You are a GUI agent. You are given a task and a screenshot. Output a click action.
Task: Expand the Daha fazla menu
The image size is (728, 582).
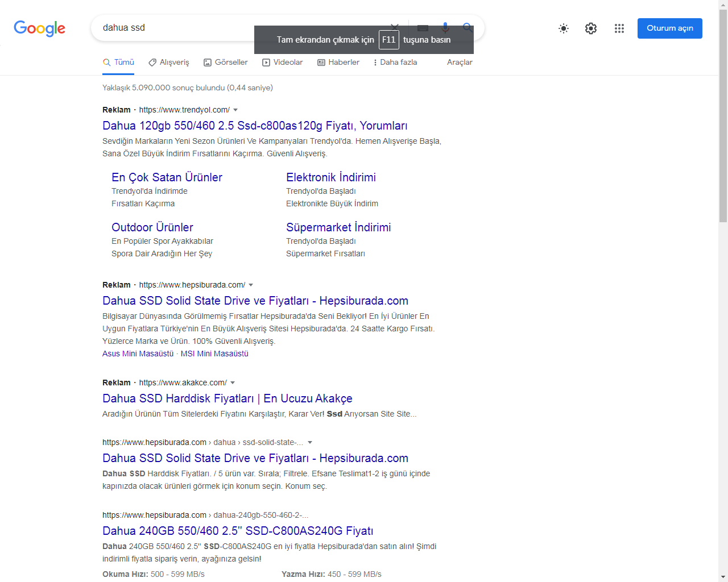(395, 63)
